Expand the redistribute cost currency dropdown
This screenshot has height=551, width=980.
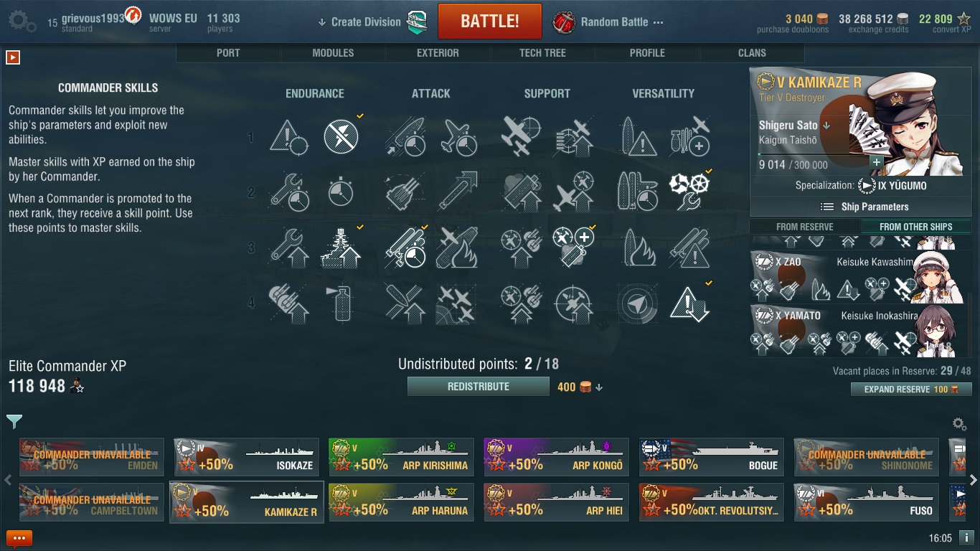pyautogui.click(x=599, y=387)
